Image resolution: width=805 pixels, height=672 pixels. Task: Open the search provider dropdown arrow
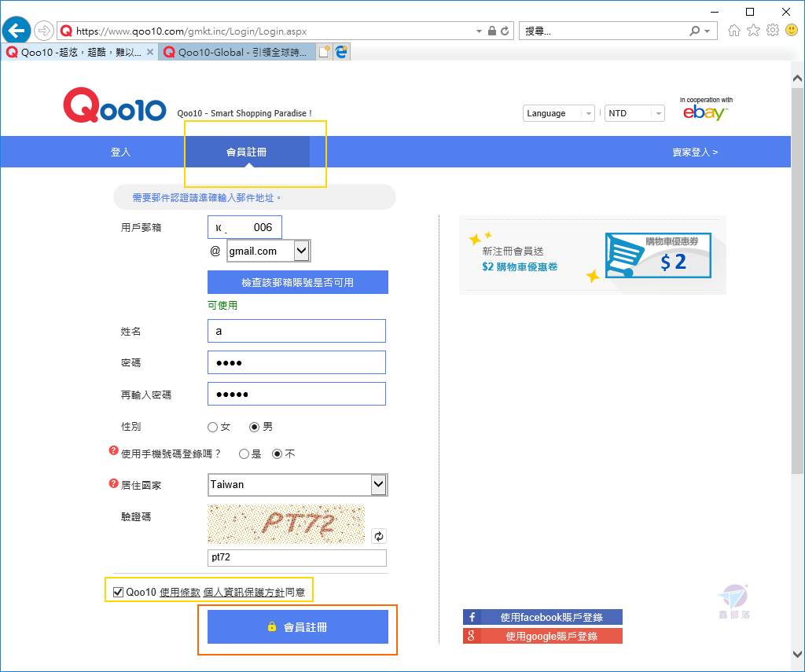pos(708,31)
